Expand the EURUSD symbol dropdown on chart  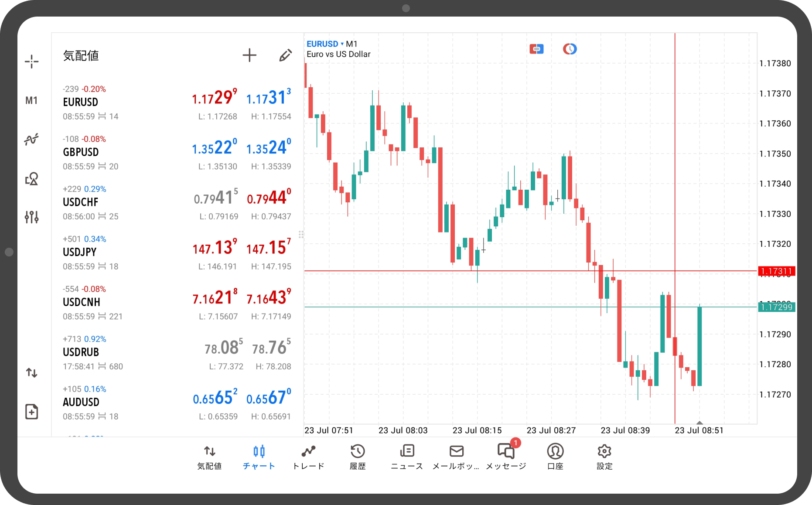[325, 44]
